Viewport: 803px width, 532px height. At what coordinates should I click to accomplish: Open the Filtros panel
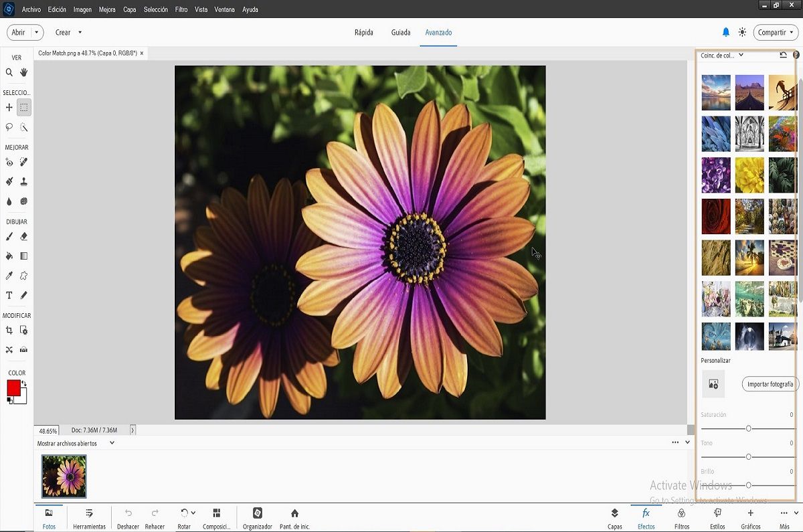681,518
